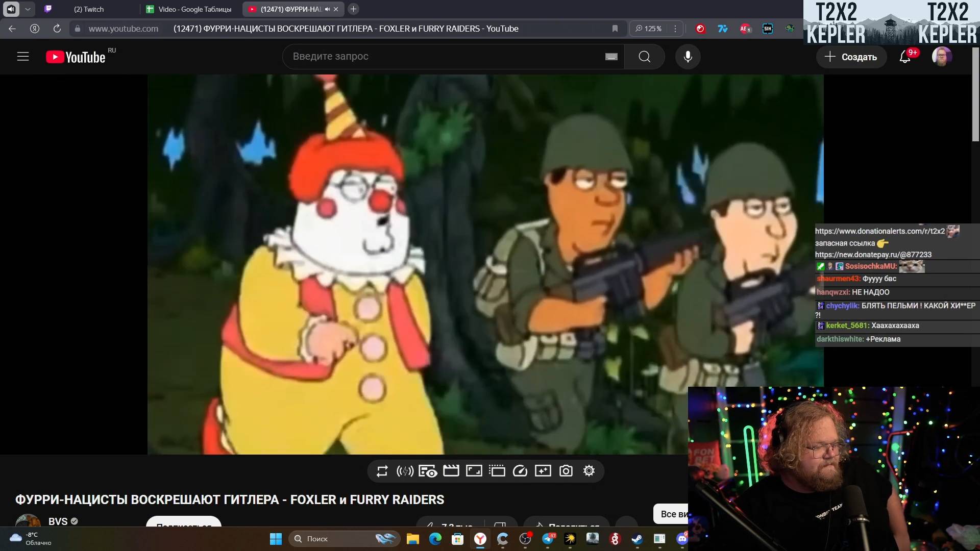Image resolution: width=980 pixels, height=551 pixels.
Task: Start voice search with microphone
Action: point(688,57)
